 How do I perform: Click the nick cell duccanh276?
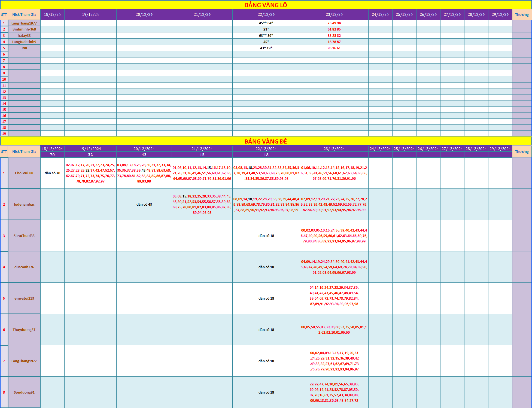pyautogui.click(x=24, y=267)
